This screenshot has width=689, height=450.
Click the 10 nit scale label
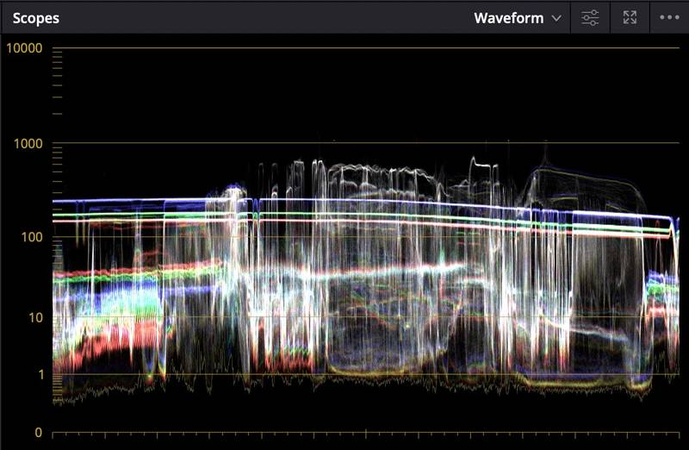pyautogui.click(x=35, y=318)
